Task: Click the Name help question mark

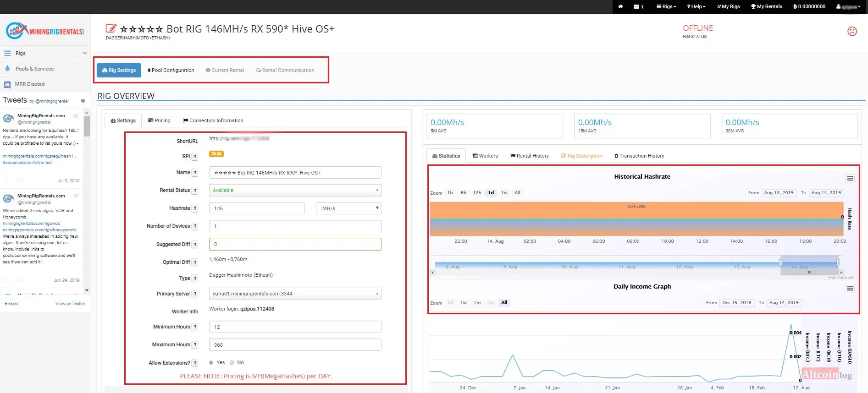Action: 195,173
